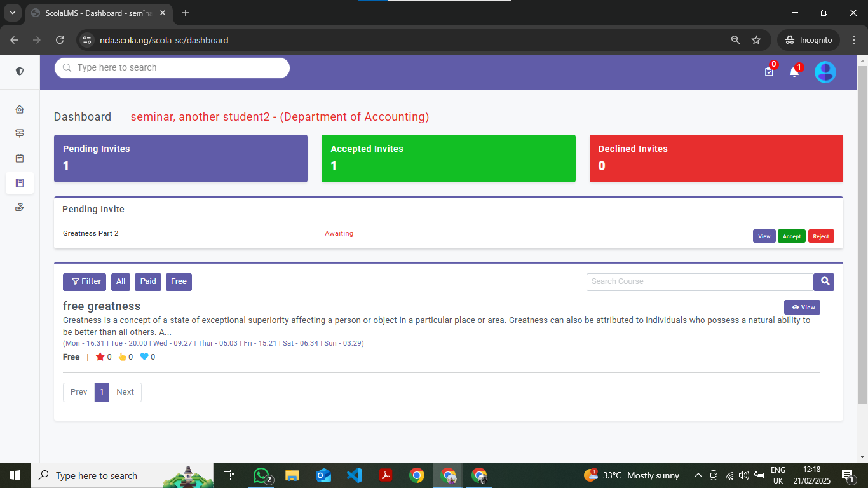Open the Windows notification center

coord(848,475)
